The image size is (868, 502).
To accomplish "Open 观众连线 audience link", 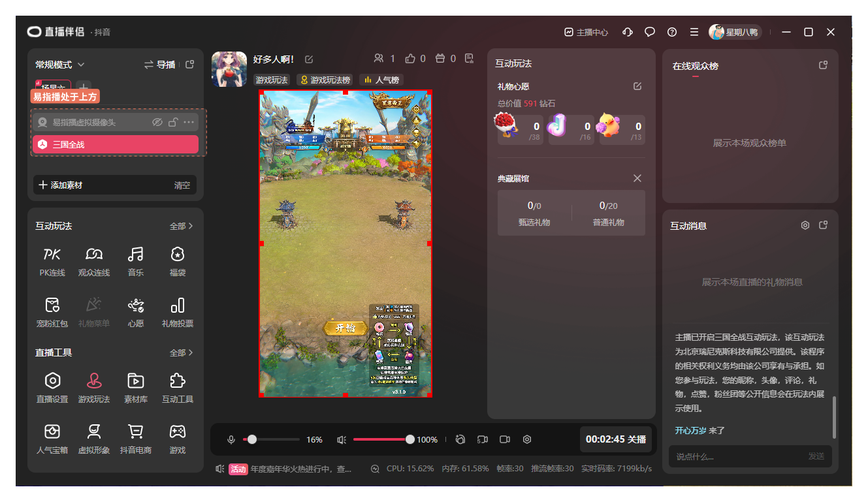I will [x=94, y=261].
